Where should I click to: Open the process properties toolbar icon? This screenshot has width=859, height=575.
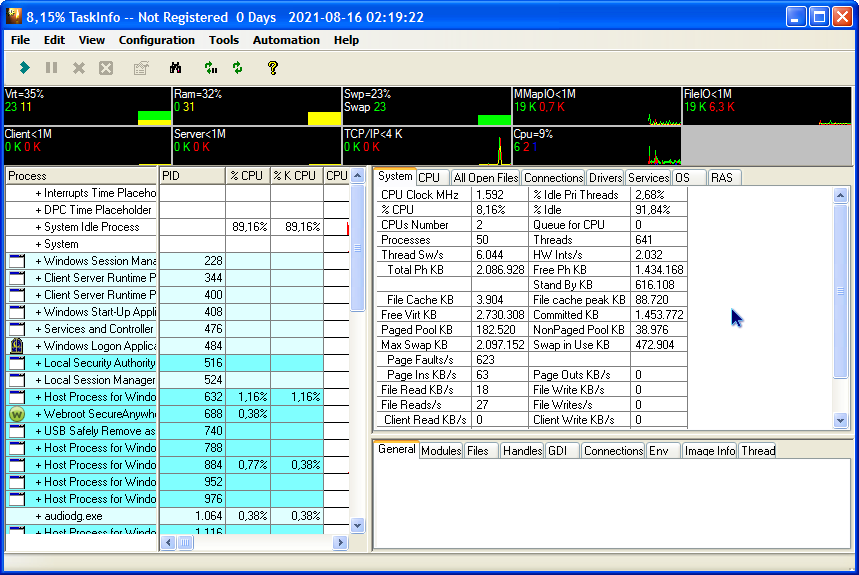tap(141, 68)
